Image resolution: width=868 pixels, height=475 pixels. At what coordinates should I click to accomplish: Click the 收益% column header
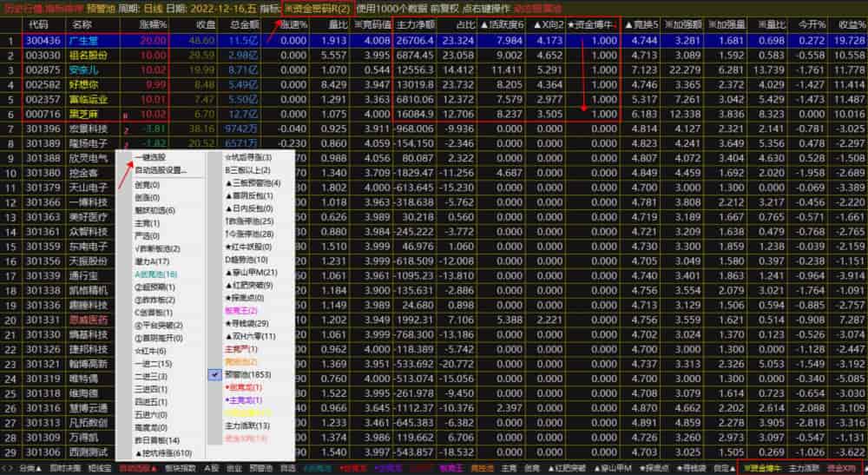pyautogui.click(x=852, y=25)
